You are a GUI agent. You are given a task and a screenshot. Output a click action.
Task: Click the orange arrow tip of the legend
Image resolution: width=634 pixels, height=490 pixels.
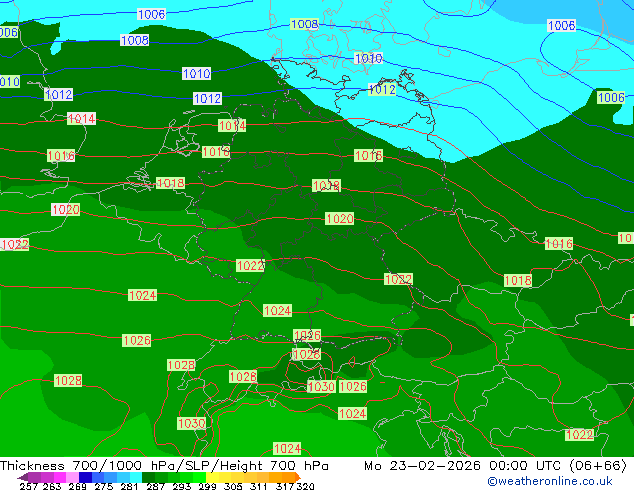coord(298,477)
